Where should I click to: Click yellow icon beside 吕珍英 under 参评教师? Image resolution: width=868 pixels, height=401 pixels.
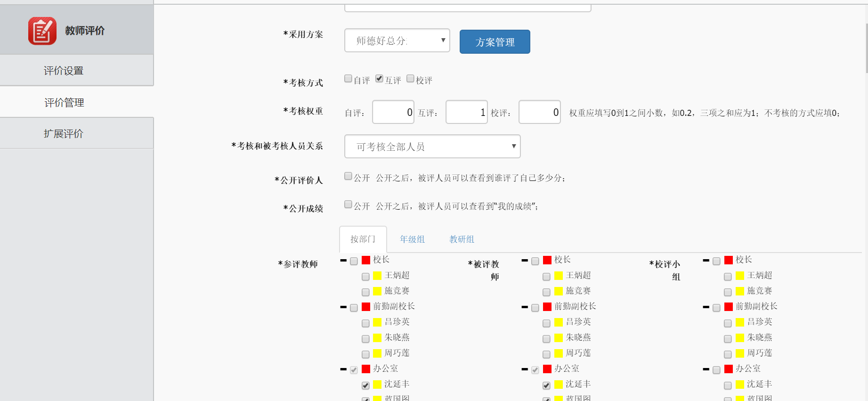[x=377, y=322]
